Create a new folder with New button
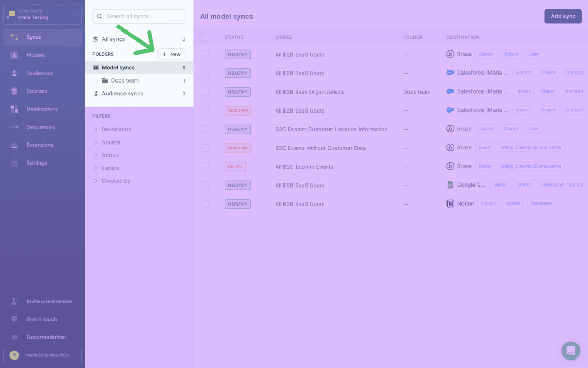 [x=171, y=54]
